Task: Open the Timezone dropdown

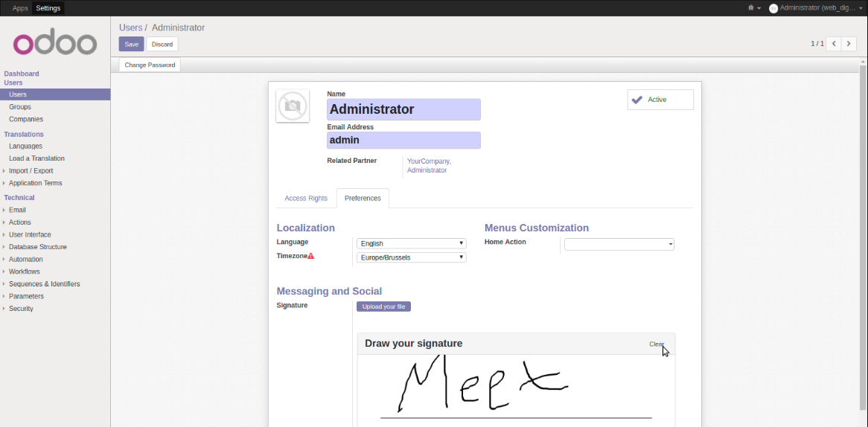Action: [x=411, y=257]
